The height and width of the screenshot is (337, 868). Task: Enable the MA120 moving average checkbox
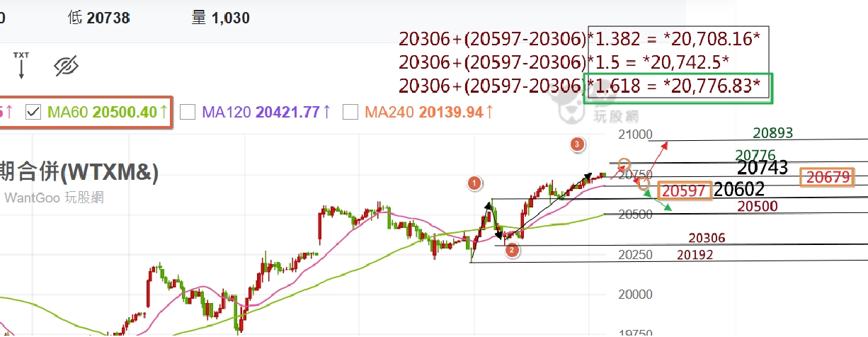pyautogui.click(x=188, y=111)
